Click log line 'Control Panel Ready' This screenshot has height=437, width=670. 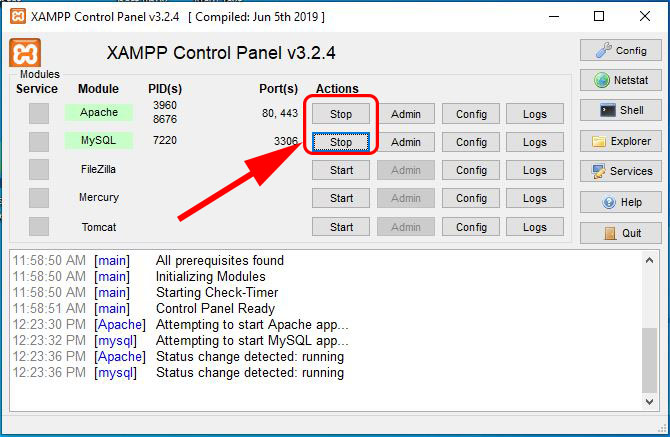click(x=215, y=308)
